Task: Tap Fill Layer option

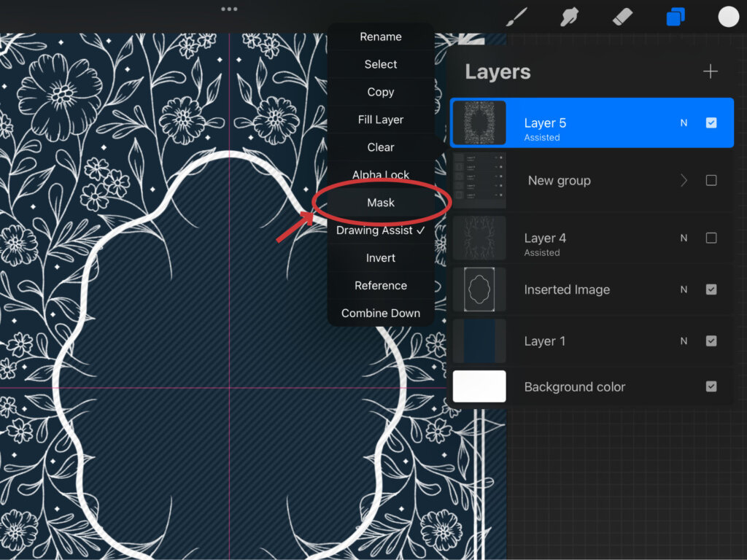Action: click(381, 120)
